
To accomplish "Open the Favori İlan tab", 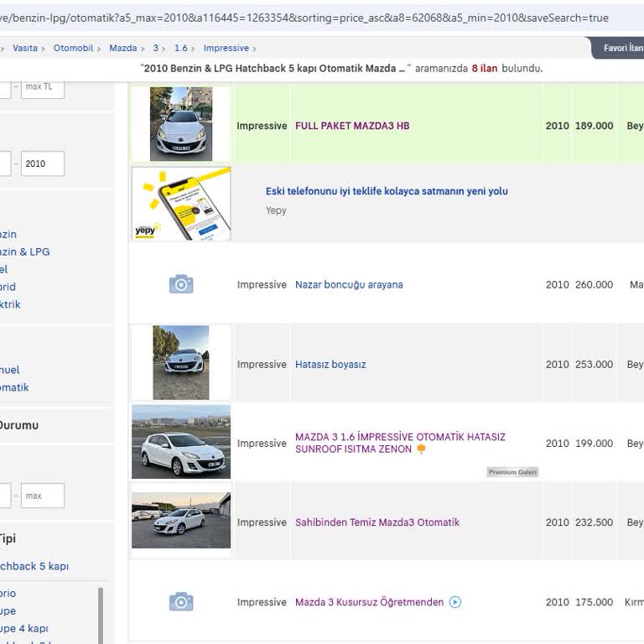I will pos(618,48).
